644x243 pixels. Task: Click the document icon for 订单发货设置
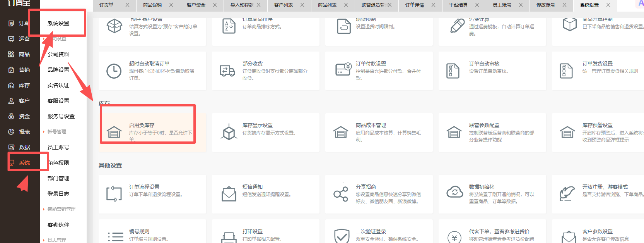[566, 71]
